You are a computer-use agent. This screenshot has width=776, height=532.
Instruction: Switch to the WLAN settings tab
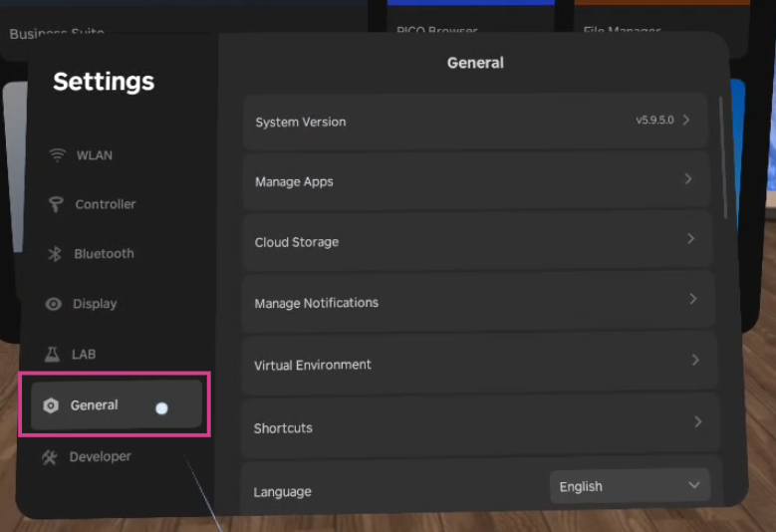point(95,155)
